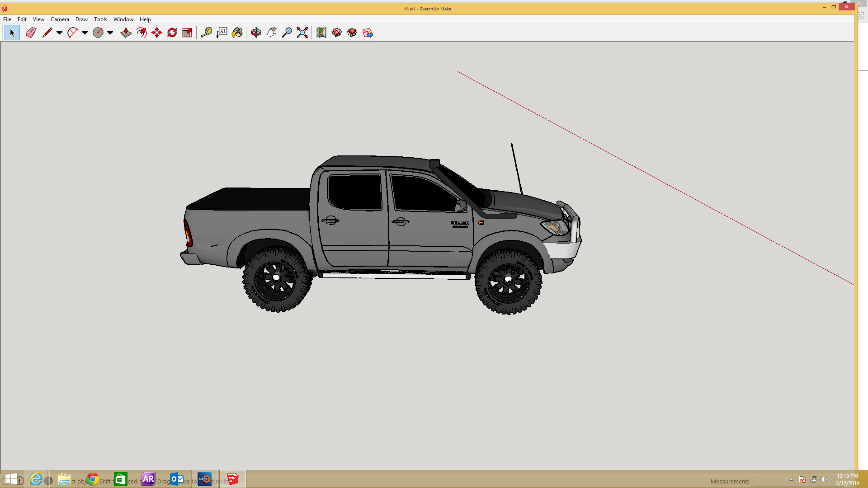This screenshot has width=868, height=488.
Task: Select the Circle shape tool
Action: pos(98,33)
